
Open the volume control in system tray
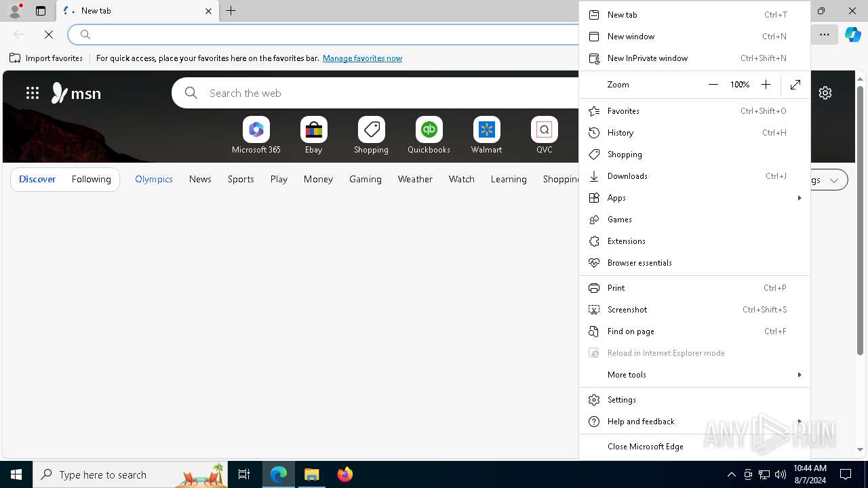[781, 474]
